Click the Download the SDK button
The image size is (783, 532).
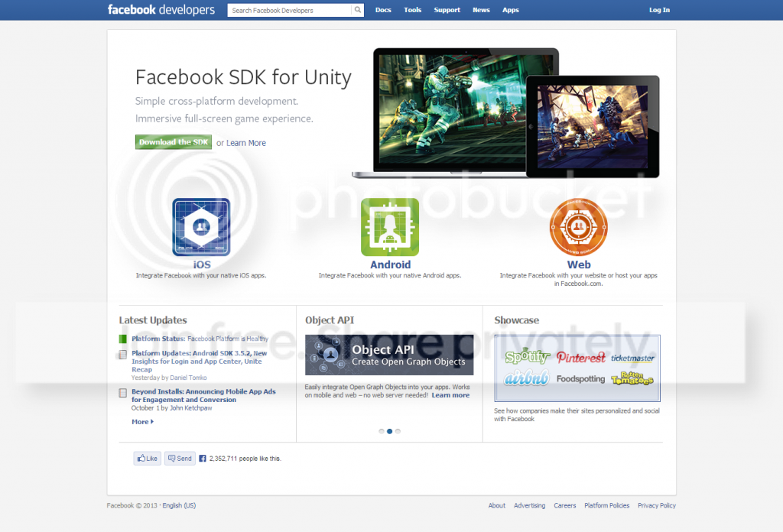tap(174, 142)
